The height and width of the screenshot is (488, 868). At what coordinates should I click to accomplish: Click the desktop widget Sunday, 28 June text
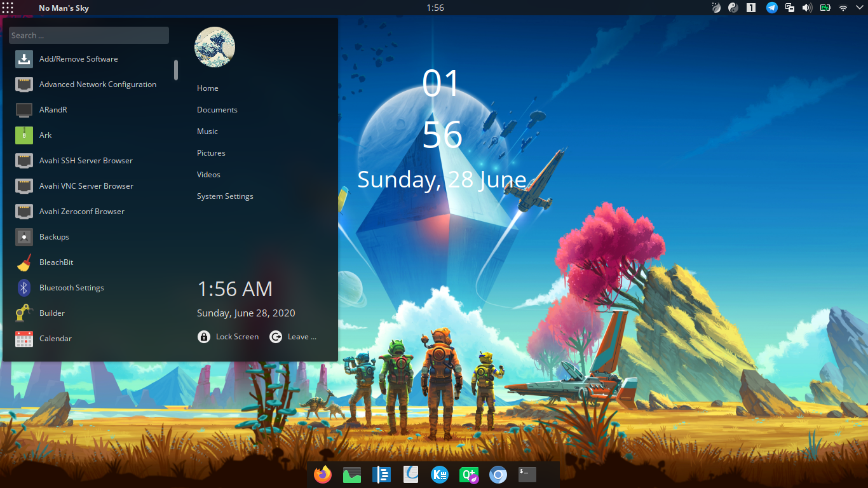click(x=442, y=180)
